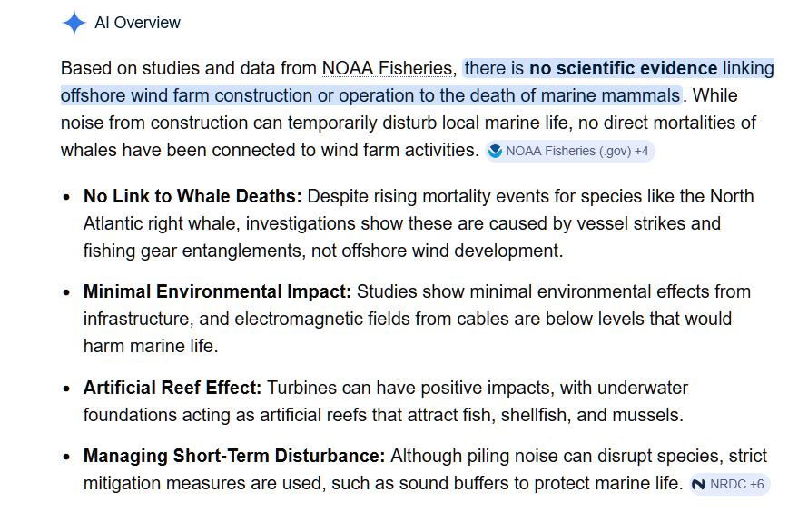
Task: Click the NOAA logo icon in source chip
Action: click(495, 151)
